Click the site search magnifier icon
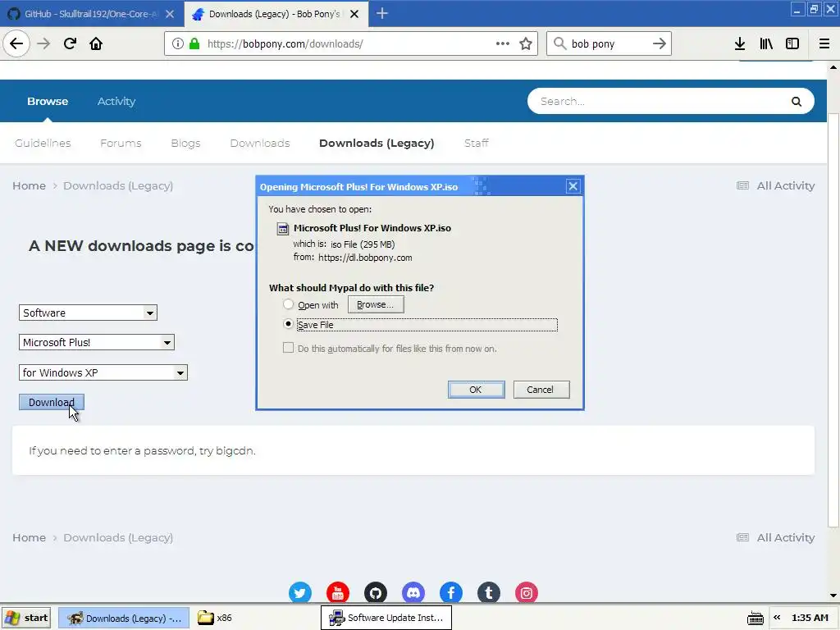Screen dimensions: 840x630 (797, 101)
